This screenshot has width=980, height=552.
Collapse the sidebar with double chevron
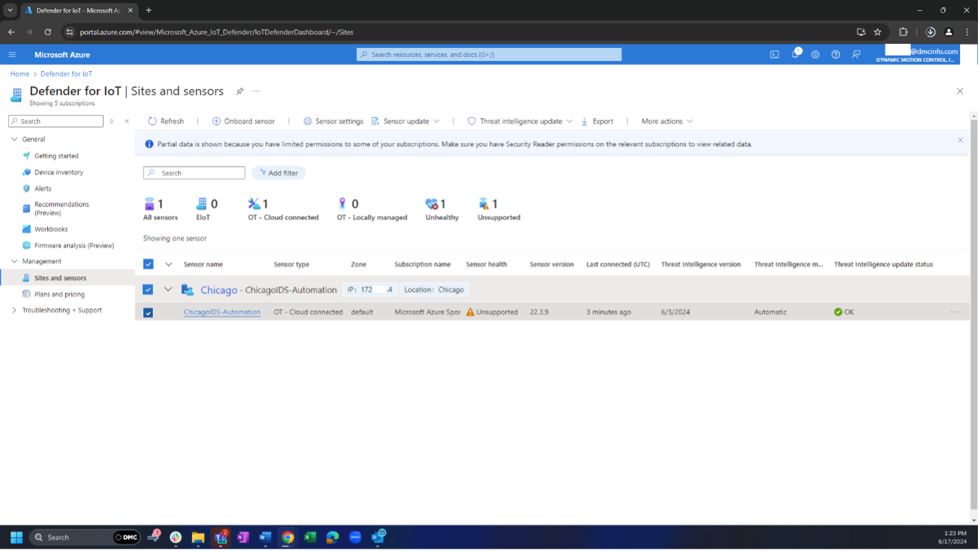[127, 121]
